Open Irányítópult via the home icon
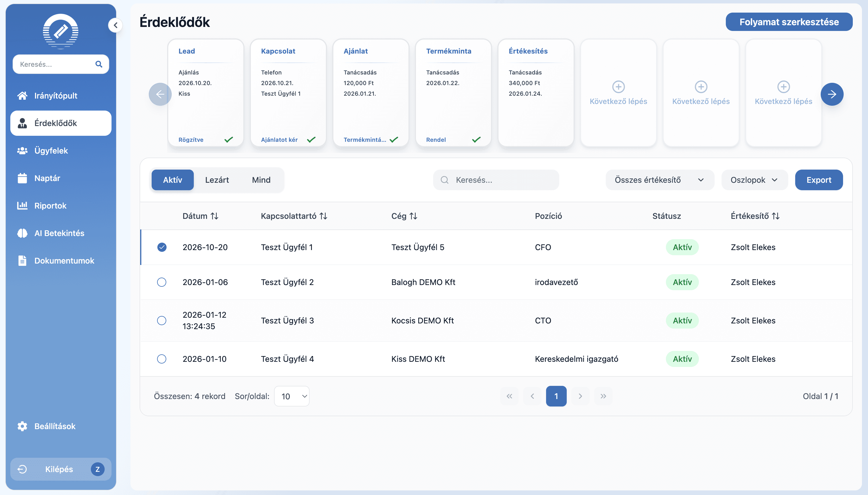 (22, 95)
